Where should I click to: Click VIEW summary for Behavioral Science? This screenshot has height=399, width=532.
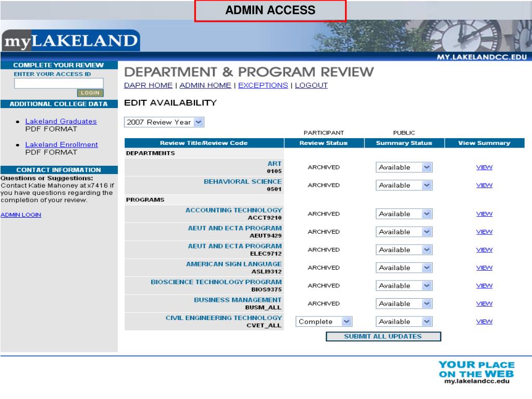pyautogui.click(x=484, y=185)
